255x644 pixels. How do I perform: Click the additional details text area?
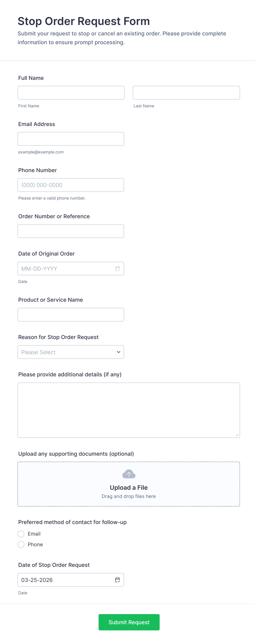coord(129,410)
